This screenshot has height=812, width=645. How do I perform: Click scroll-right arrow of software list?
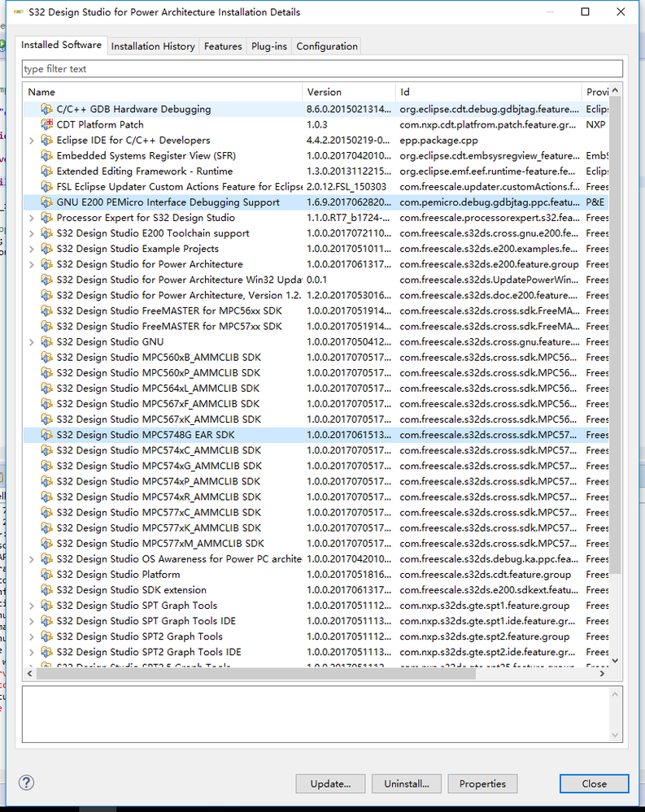(x=602, y=674)
